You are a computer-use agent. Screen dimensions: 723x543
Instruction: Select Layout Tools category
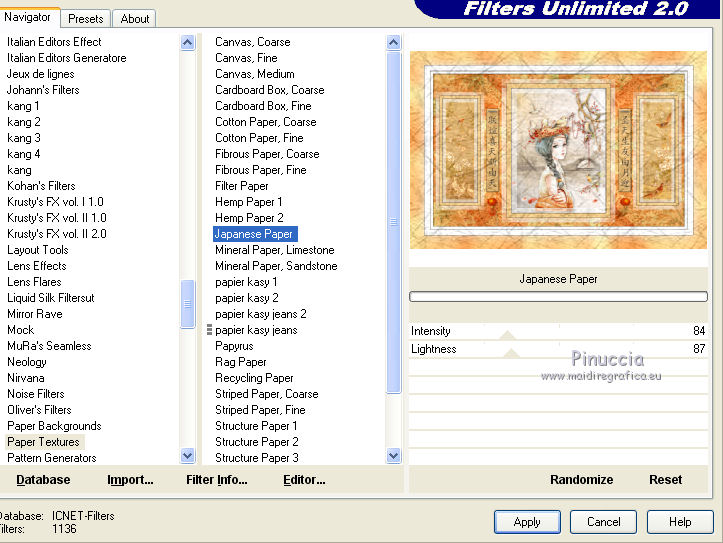(x=38, y=250)
